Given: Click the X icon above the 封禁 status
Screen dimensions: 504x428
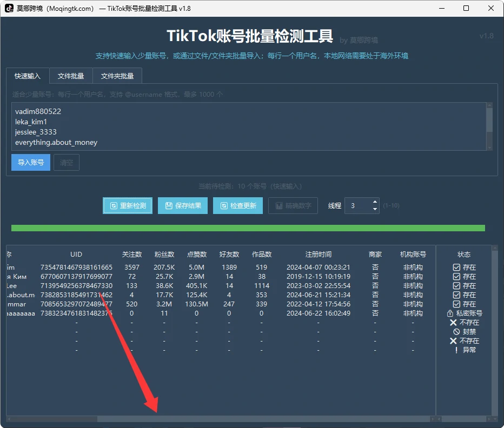Looking at the screenshot, I should pos(453,322).
